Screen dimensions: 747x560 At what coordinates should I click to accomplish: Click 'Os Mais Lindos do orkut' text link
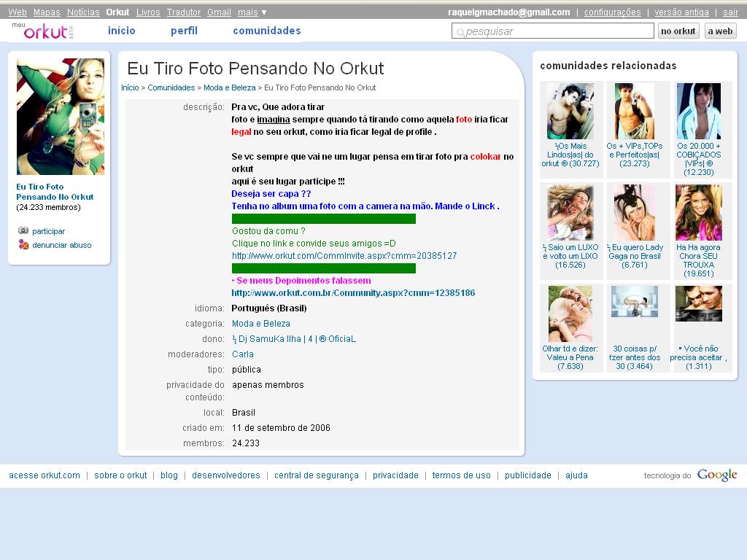click(570, 155)
